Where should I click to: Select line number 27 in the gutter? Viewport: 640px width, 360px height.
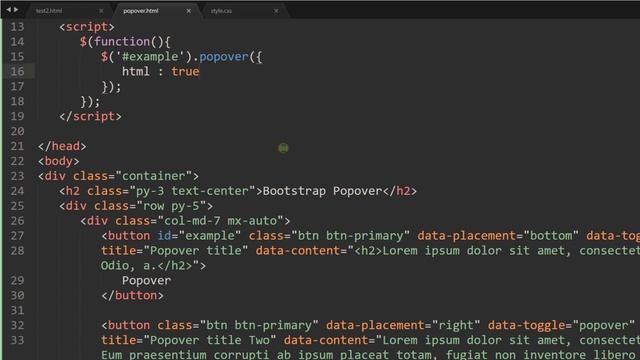(17, 236)
